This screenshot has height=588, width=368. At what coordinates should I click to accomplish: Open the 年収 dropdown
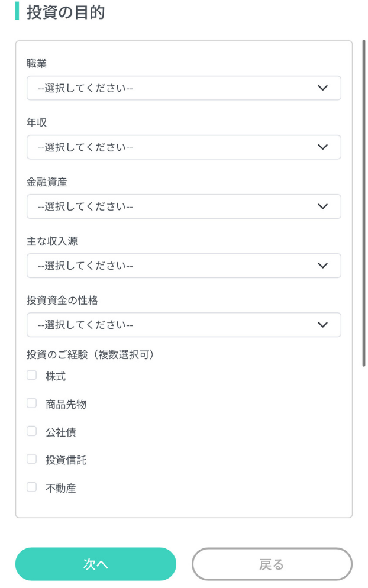(x=183, y=147)
